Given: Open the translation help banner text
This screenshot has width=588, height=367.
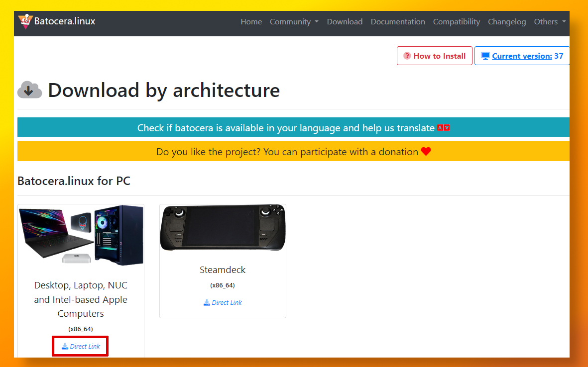Looking at the screenshot, I should coord(286,128).
